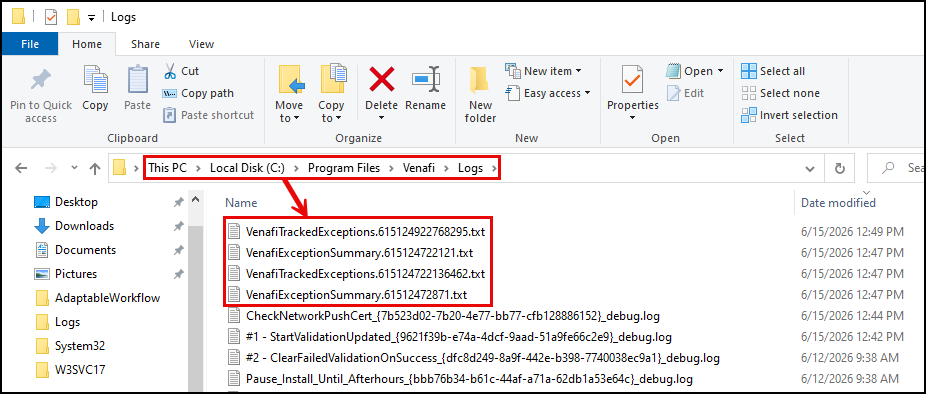
Task: Click the Refresh button
Action: click(839, 168)
